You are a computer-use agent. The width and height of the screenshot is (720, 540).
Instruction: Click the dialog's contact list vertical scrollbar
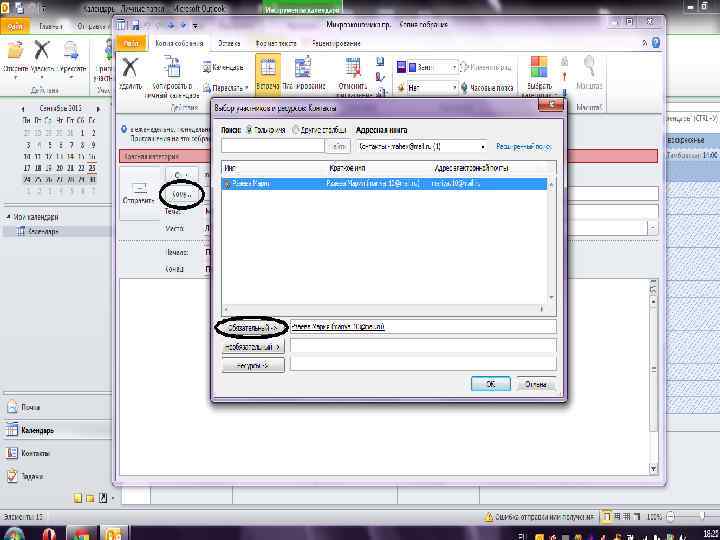click(x=551, y=241)
